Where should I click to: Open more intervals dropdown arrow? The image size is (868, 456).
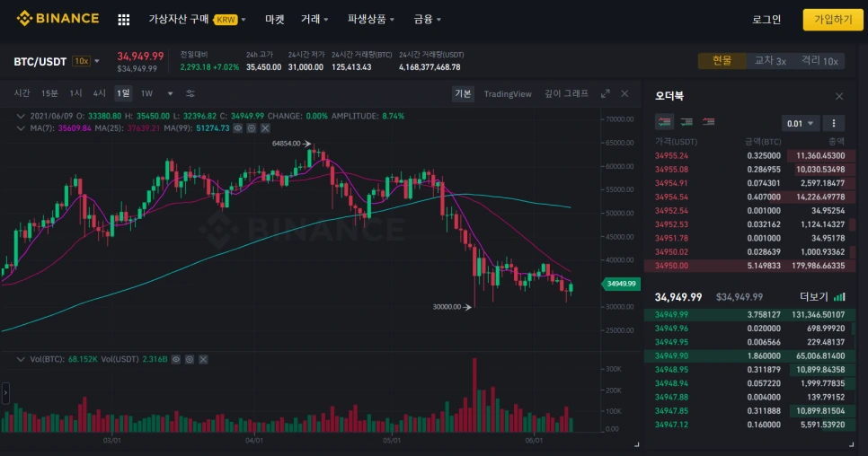170,93
